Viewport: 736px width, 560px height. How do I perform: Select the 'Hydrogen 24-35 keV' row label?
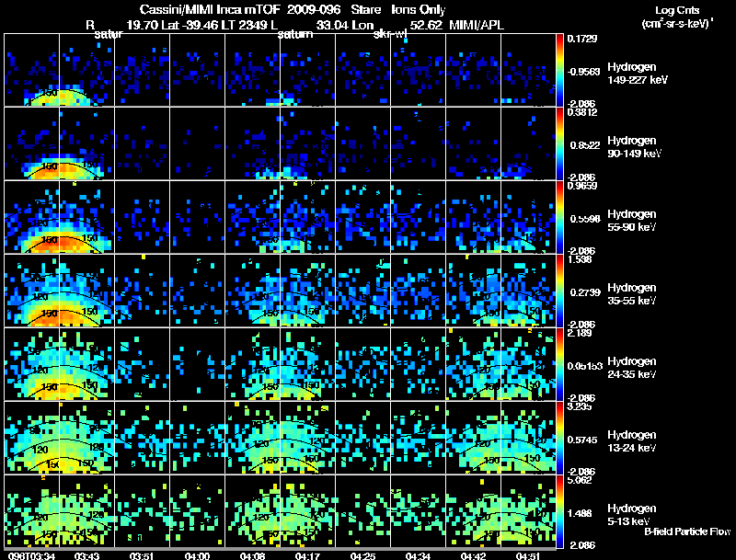click(x=632, y=368)
